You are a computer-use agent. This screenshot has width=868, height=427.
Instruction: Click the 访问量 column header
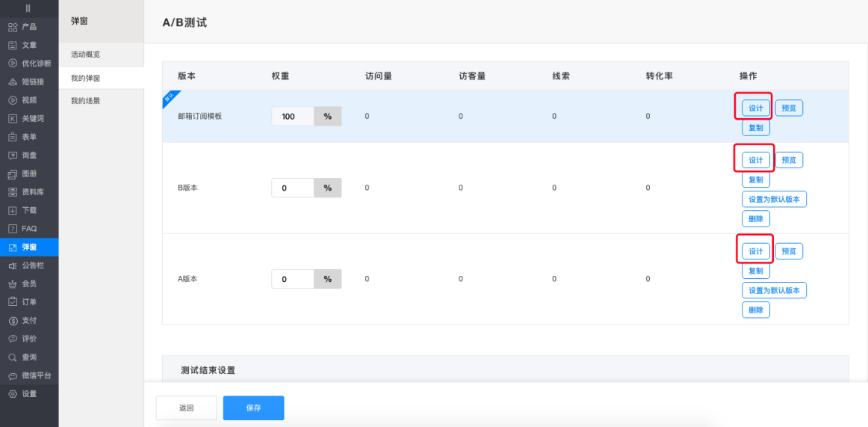pyautogui.click(x=379, y=76)
